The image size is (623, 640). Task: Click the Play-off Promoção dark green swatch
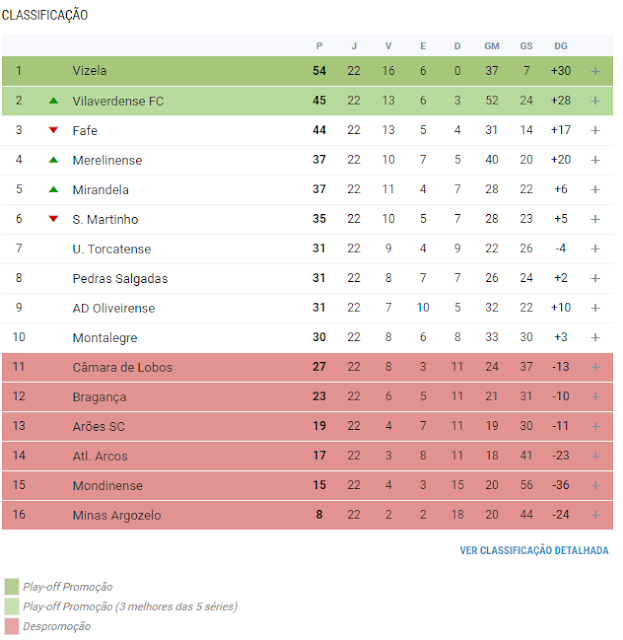point(11,587)
